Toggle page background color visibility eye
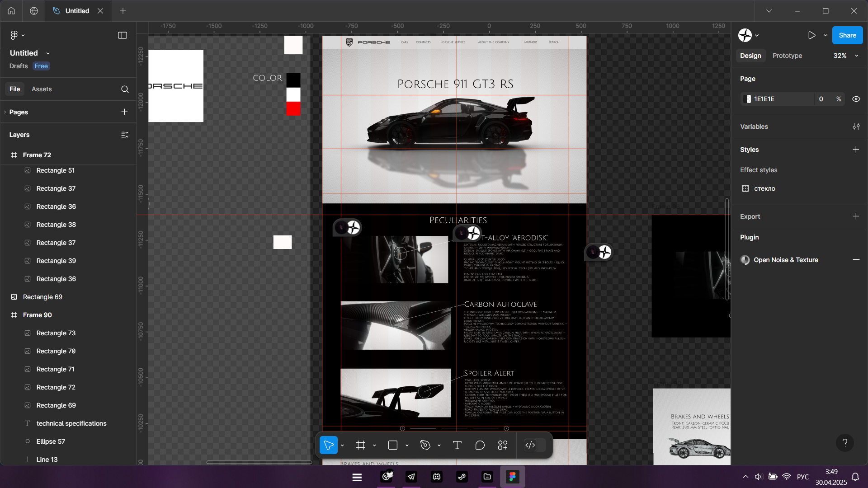The width and height of the screenshot is (868, 488). 856,99
